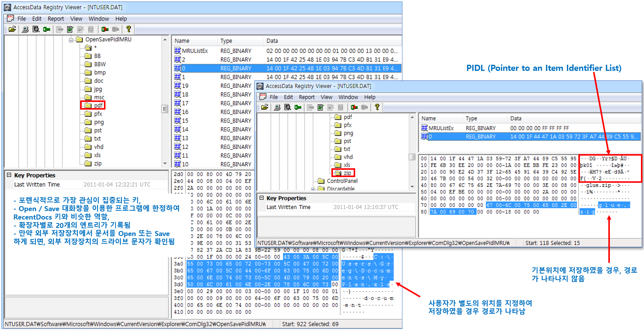Sort by Type column in front window
Viewport: 644px width, 331px height.
(485, 118)
